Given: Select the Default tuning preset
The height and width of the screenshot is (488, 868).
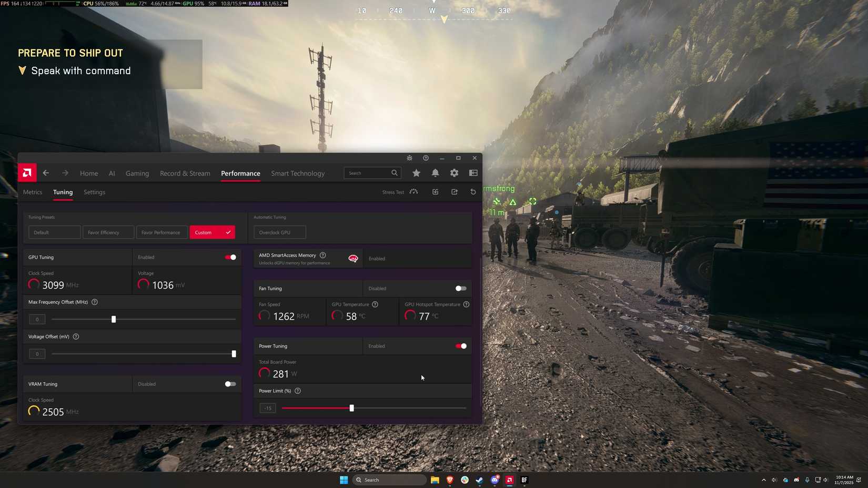Looking at the screenshot, I should (x=54, y=232).
